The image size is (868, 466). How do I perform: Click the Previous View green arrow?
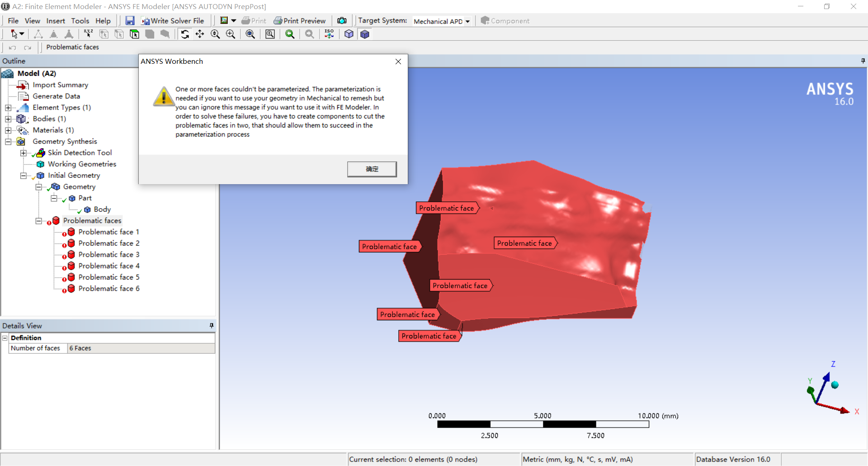click(x=290, y=34)
